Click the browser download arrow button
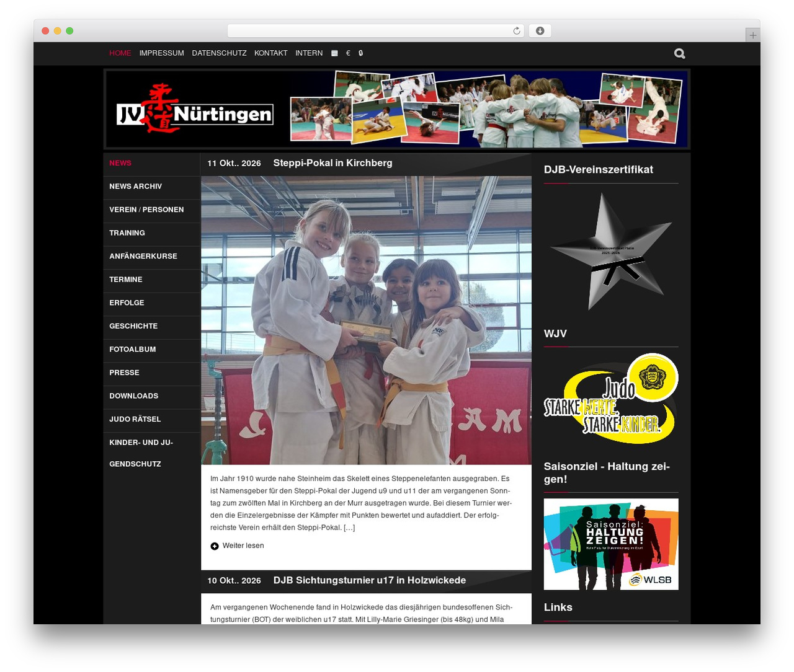 540,31
